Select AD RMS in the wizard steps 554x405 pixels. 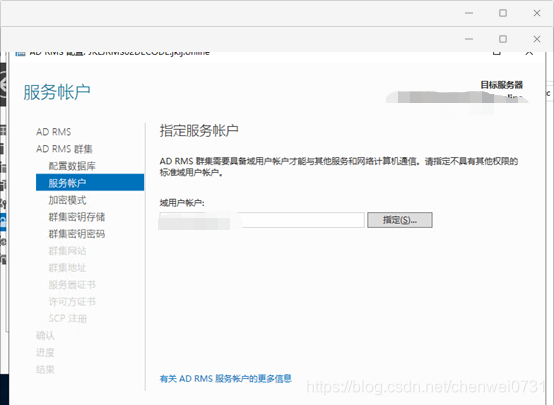pos(53,132)
